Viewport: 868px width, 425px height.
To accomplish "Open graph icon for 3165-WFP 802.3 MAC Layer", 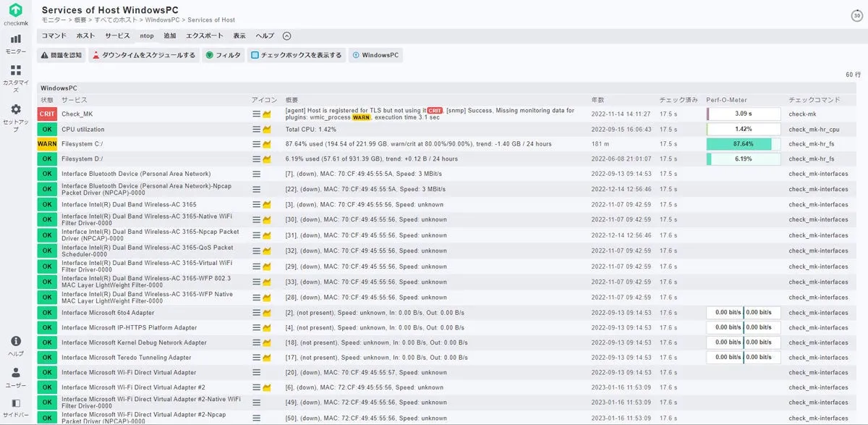I will [x=267, y=282].
